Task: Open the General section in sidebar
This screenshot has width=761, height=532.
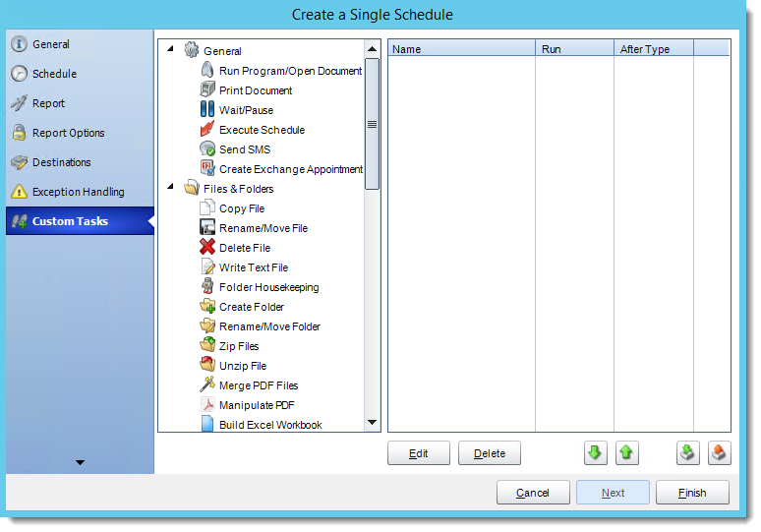Action: (80, 44)
